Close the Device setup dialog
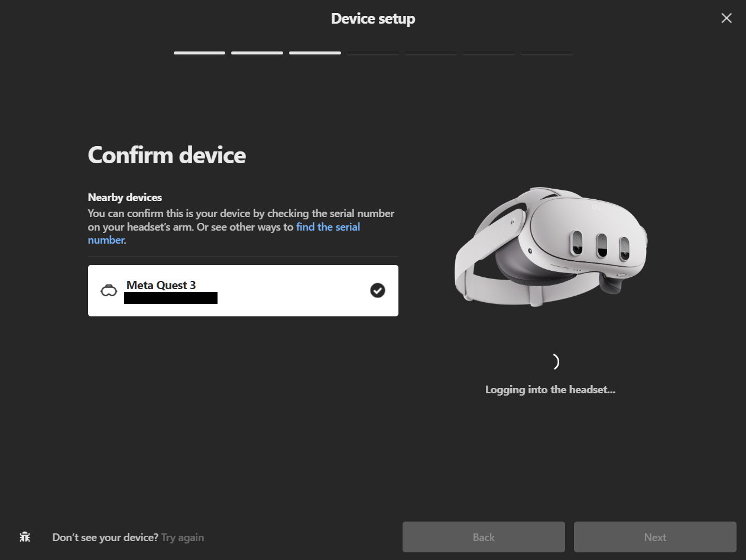Image resolution: width=746 pixels, height=560 pixels. coord(726,18)
